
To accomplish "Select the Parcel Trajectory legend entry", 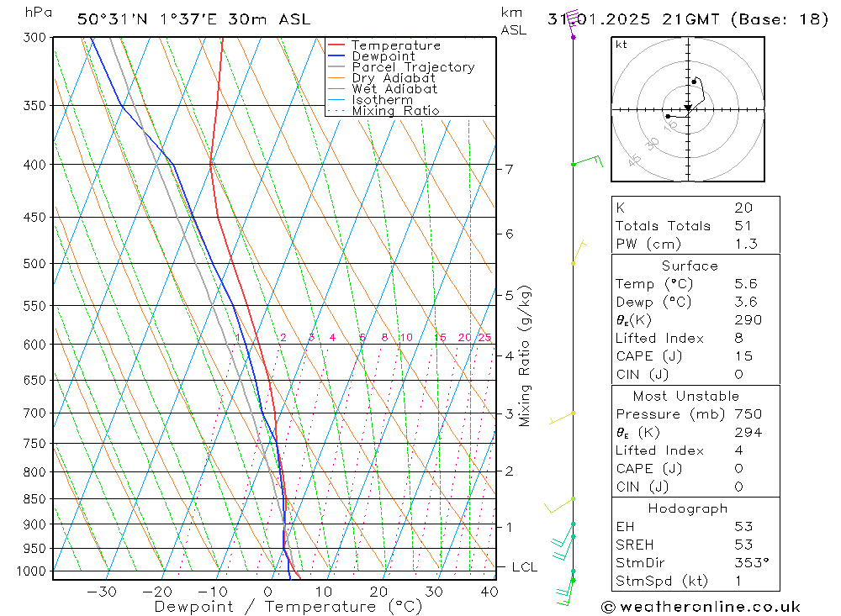I will pos(412,67).
